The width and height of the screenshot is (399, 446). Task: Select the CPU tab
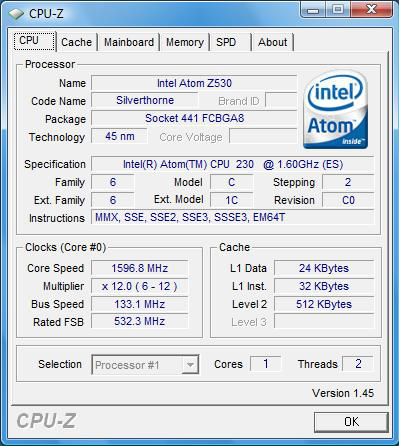[x=34, y=41]
